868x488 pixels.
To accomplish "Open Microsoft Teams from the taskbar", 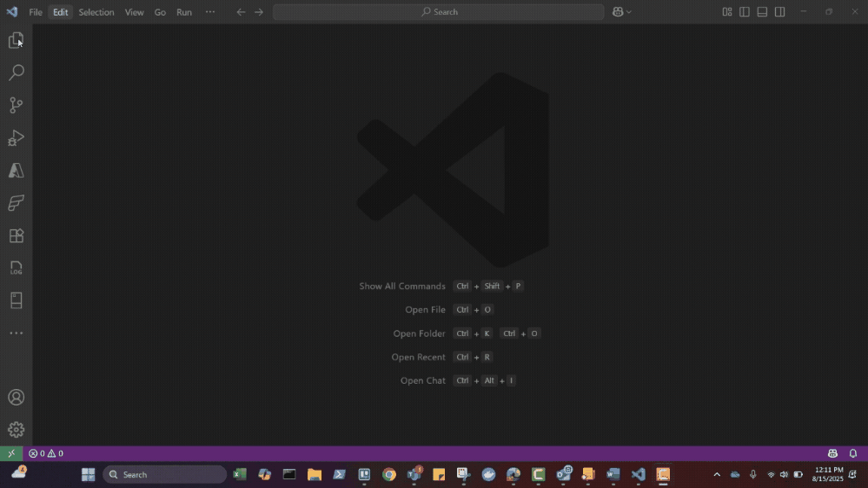I will click(x=414, y=474).
